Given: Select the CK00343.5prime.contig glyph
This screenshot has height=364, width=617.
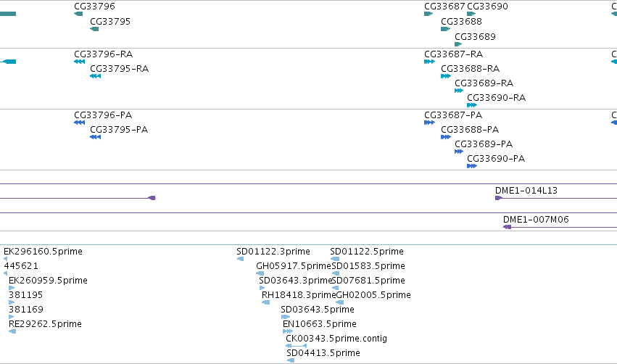Looking at the screenshot, I should (x=297, y=346).
